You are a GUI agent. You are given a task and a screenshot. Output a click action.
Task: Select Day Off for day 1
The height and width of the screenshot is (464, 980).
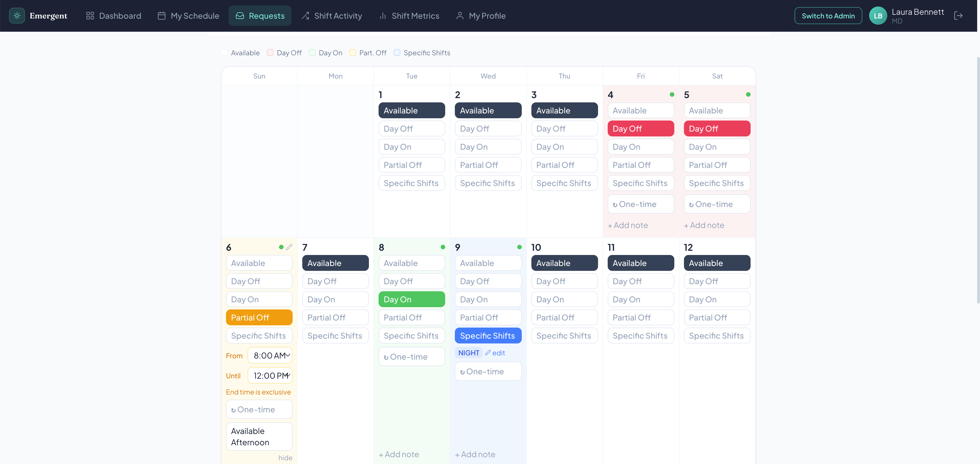tap(412, 129)
